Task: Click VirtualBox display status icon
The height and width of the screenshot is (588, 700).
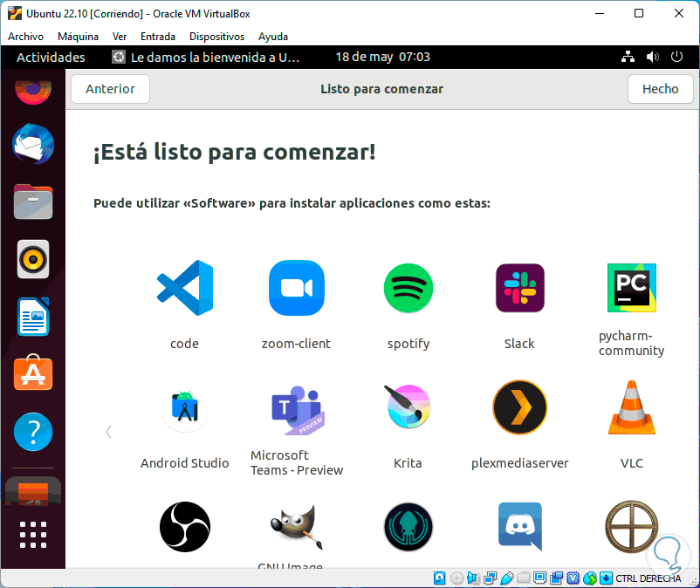Action: tap(539, 578)
